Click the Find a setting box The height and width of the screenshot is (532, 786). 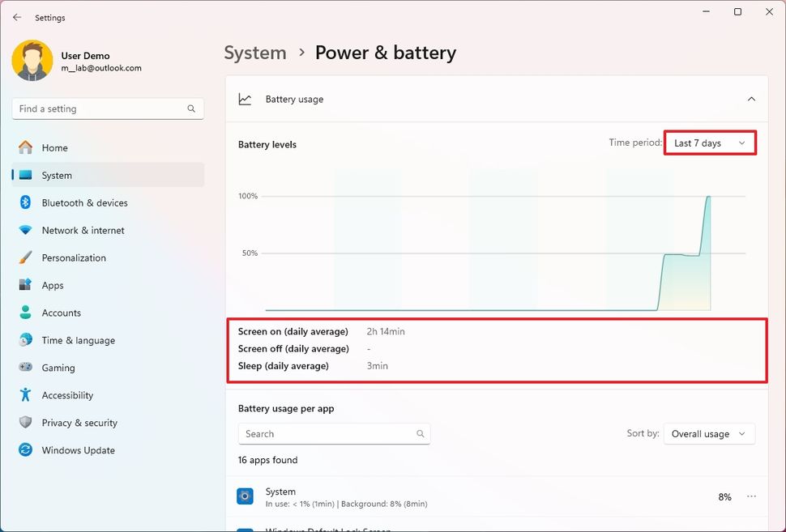[108, 108]
